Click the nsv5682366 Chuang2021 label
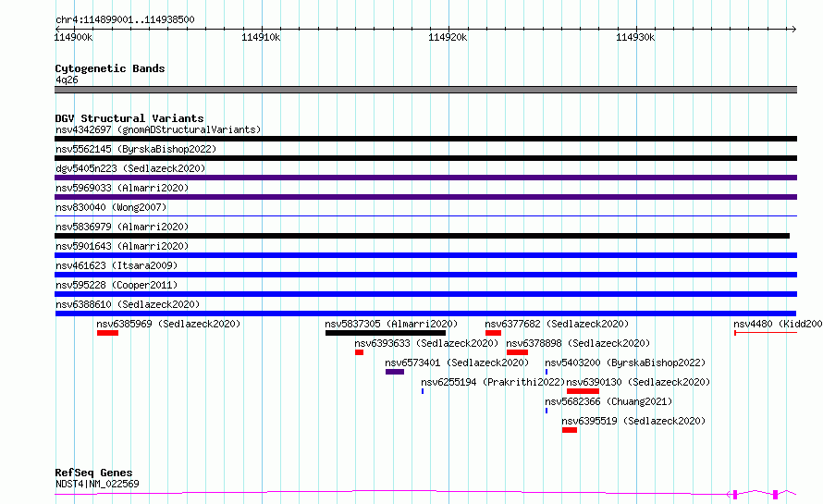 coord(608,401)
